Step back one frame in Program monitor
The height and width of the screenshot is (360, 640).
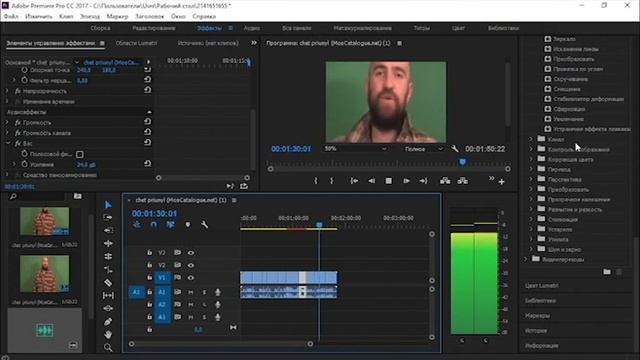click(x=371, y=181)
